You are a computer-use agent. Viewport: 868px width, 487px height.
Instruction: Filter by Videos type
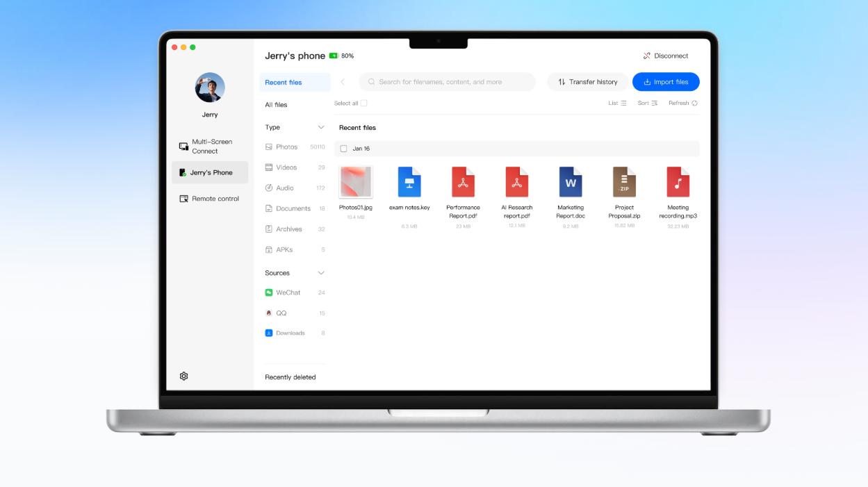pos(295,167)
